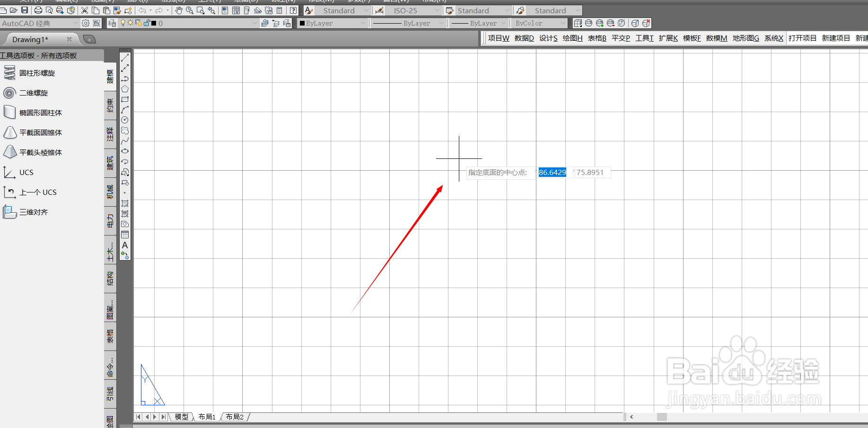
Task: Select the Zoom Window tool
Action: [201, 10]
